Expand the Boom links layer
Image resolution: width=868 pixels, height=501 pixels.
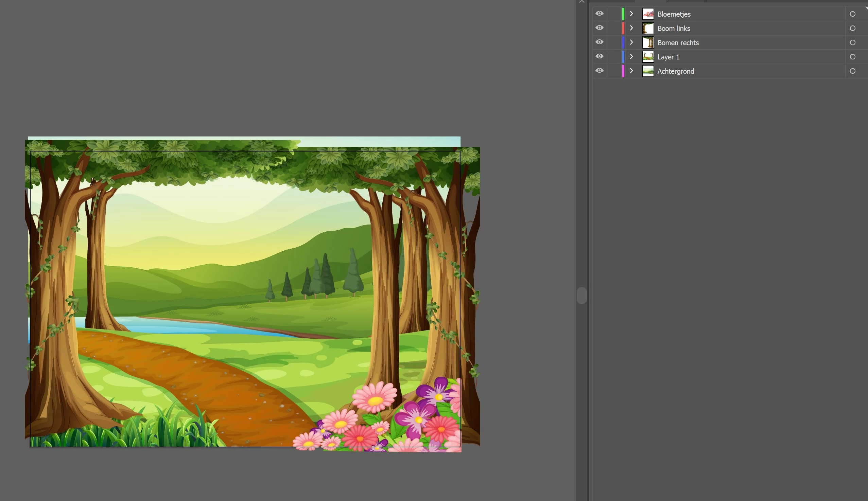point(631,28)
